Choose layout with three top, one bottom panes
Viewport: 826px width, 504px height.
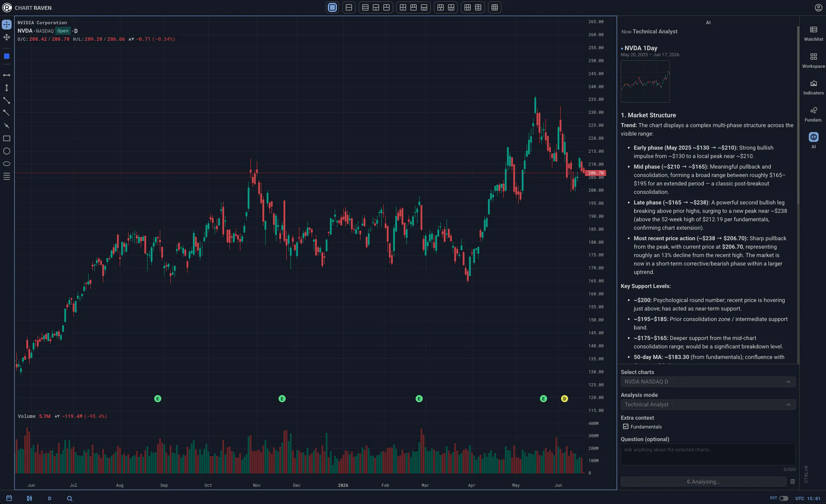[x=414, y=7]
